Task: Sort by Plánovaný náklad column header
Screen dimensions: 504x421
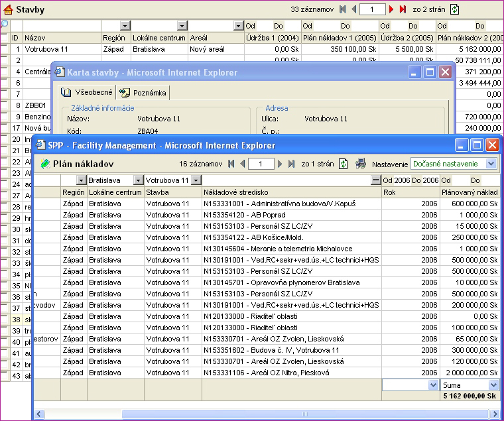Action: tap(468, 192)
